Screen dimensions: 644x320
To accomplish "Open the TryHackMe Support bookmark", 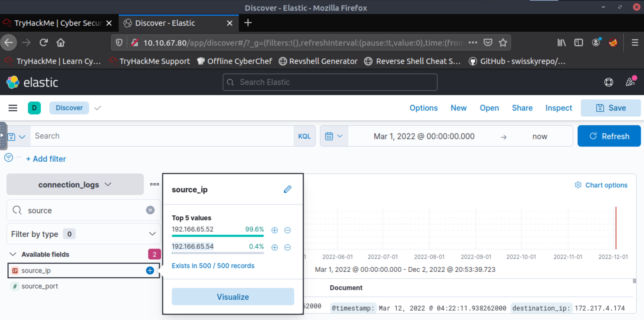I will coord(149,61).
